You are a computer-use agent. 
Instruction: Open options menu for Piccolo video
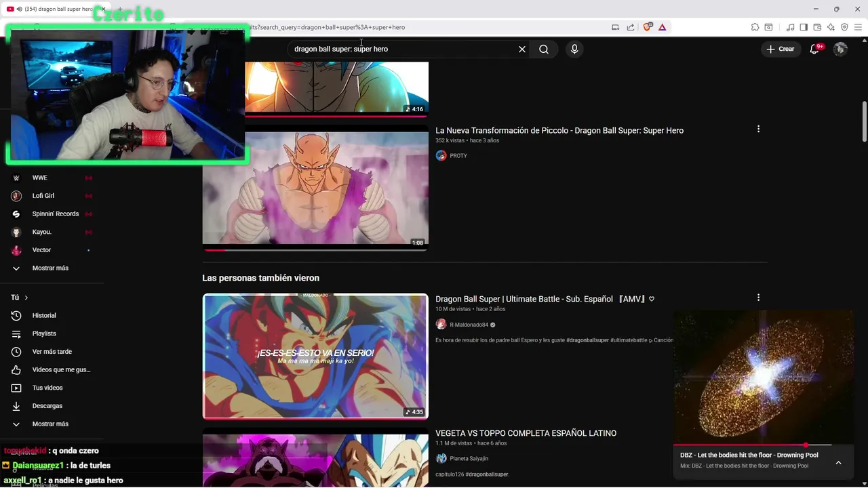tap(758, 129)
